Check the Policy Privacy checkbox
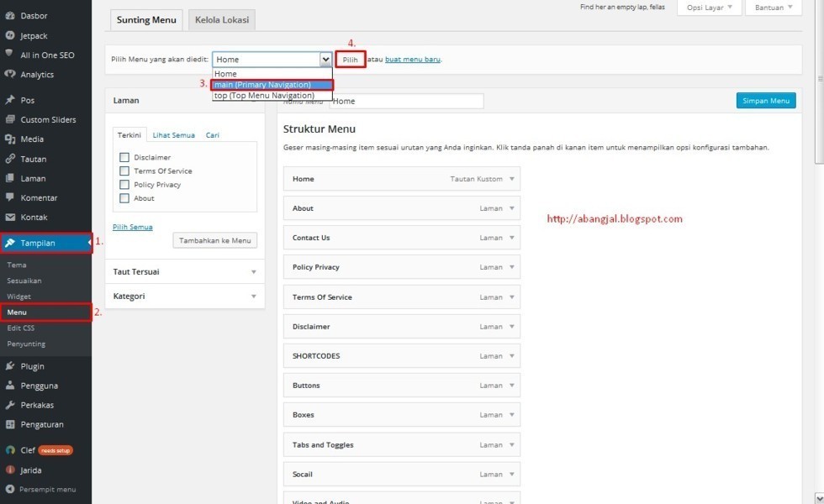Viewport: 824px width, 504px height. (x=124, y=184)
